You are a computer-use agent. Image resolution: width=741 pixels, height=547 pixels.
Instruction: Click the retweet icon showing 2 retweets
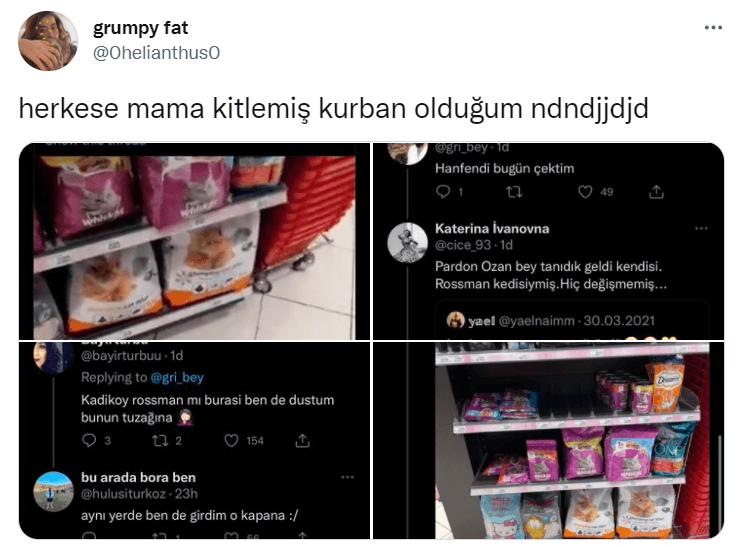click(x=160, y=441)
